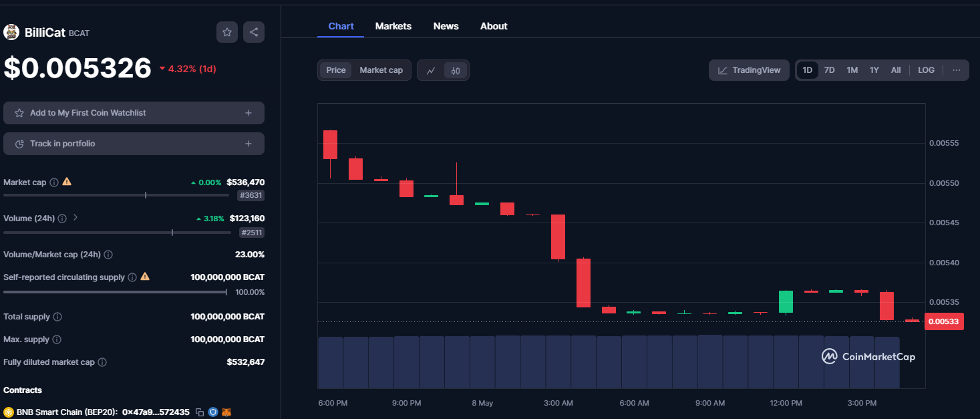
Task: Open the News tab
Action: (446, 26)
